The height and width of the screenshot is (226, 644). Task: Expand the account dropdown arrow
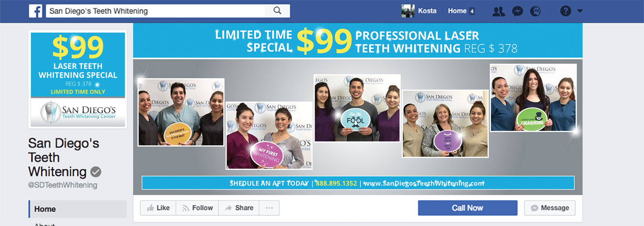(x=580, y=11)
